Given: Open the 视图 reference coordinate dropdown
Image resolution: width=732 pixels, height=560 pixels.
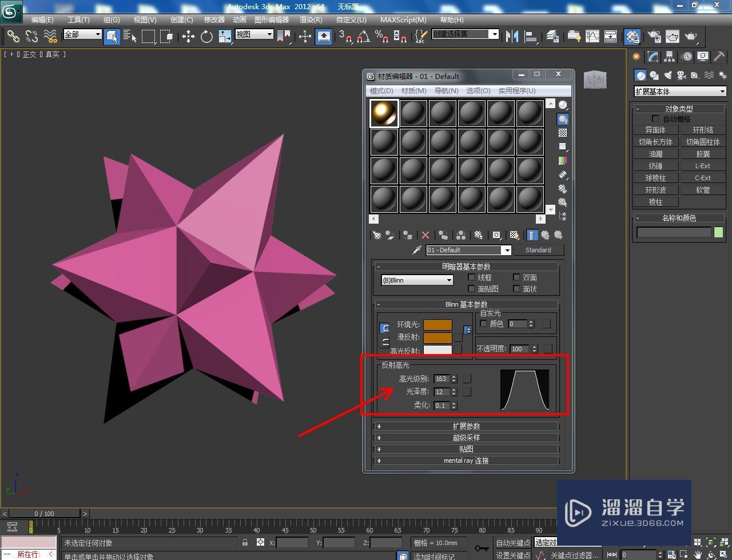Looking at the screenshot, I should pos(254,34).
